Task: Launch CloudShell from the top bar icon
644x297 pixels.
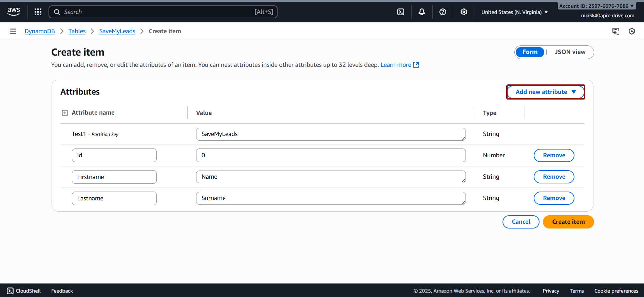Action: (x=401, y=12)
